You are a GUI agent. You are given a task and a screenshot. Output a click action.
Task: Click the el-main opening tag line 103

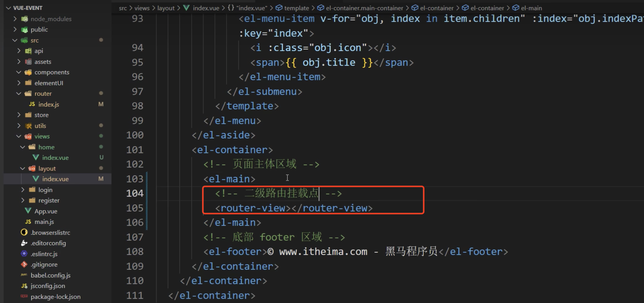[229, 179]
